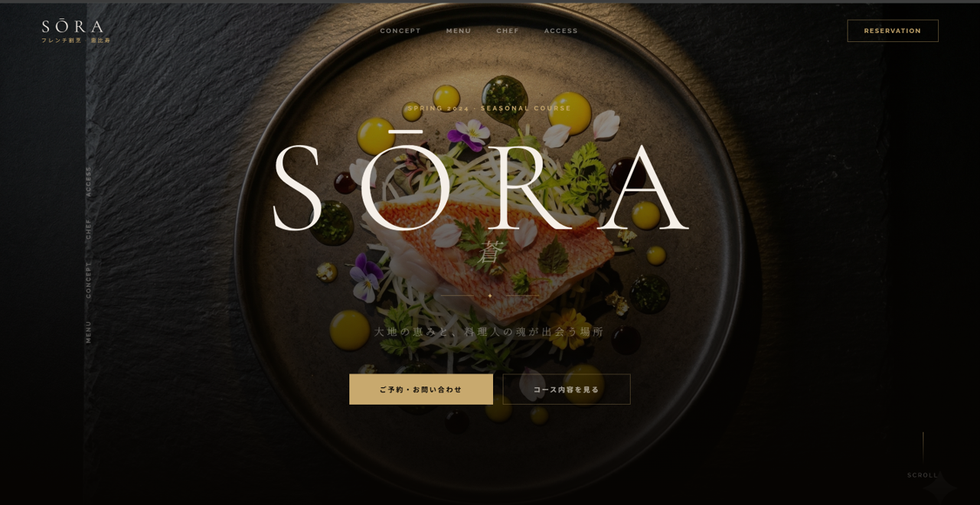Viewport: 980px width, 505px height.
Task: Click the 蒼 kanji symbol under the title
Action: [490, 252]
